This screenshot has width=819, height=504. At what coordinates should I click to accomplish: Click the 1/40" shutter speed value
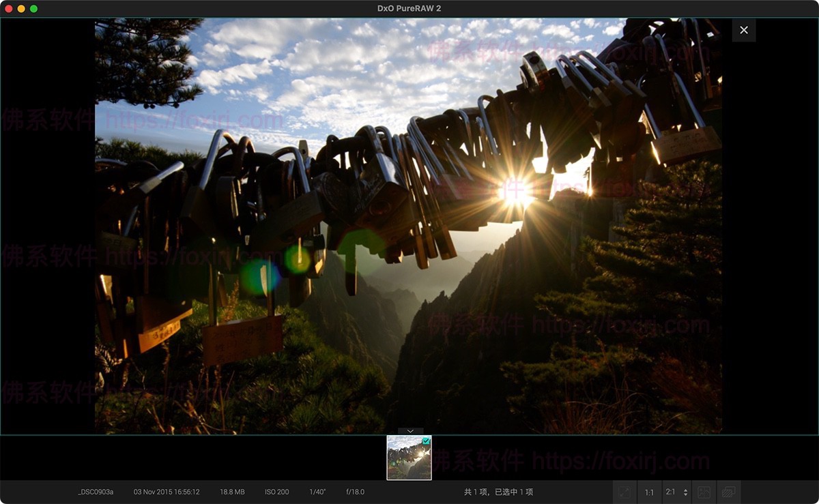[317, 492]
